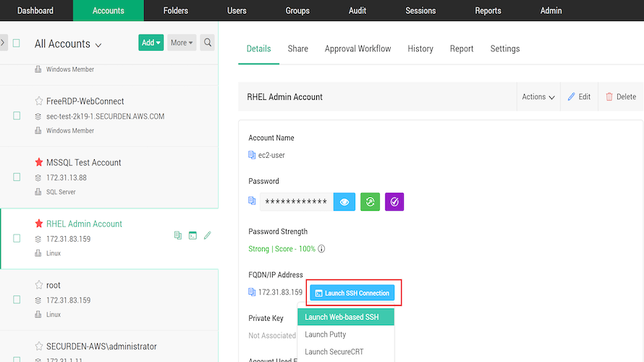The width and height of the screenshot is (644, 362).
Task: Open the Actions dropdown
Action: click(538, 97)
